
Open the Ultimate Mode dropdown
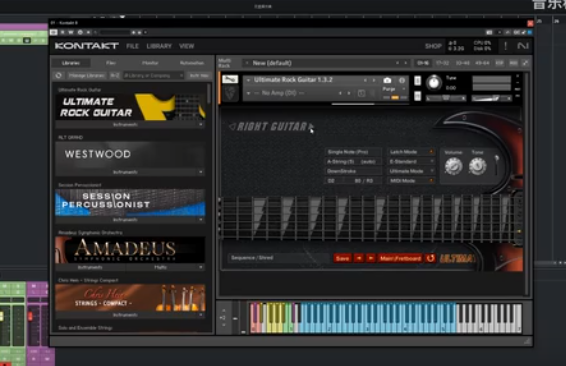pyautogui.click(x=411, y=171)
